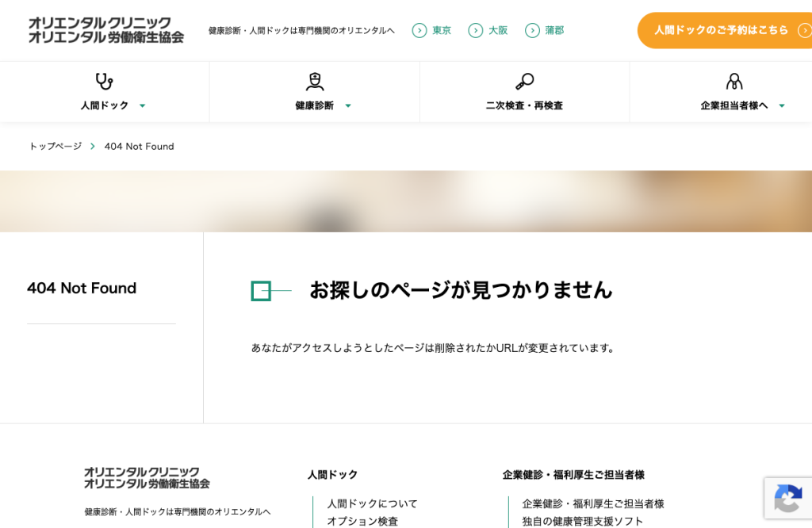Click the nurse icon above 健康診断
This screenshot has width=812, height=528.
click(314, 82)
